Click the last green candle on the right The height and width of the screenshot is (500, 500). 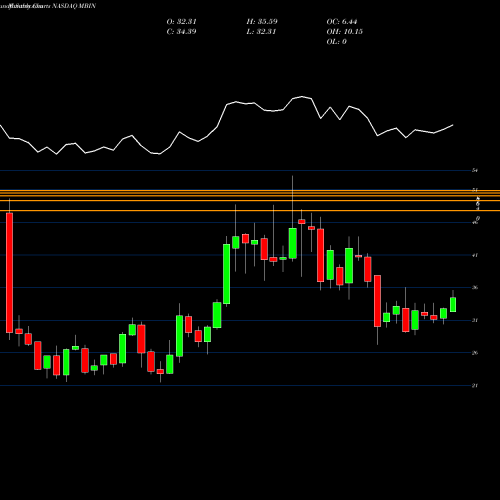[453, 305]
